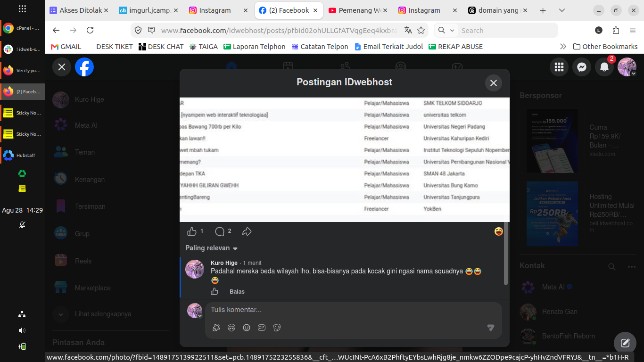This screenshot has width=644, height=362.
Task: Insert an avatar sticker in the comment
Action: coord(231,328)
